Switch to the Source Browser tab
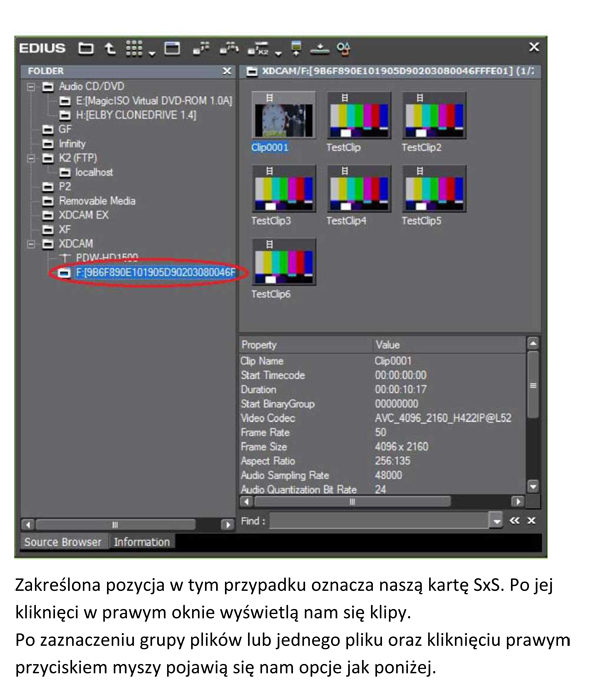600x683 pixels. pyautogui.click(x=63, y=542)
